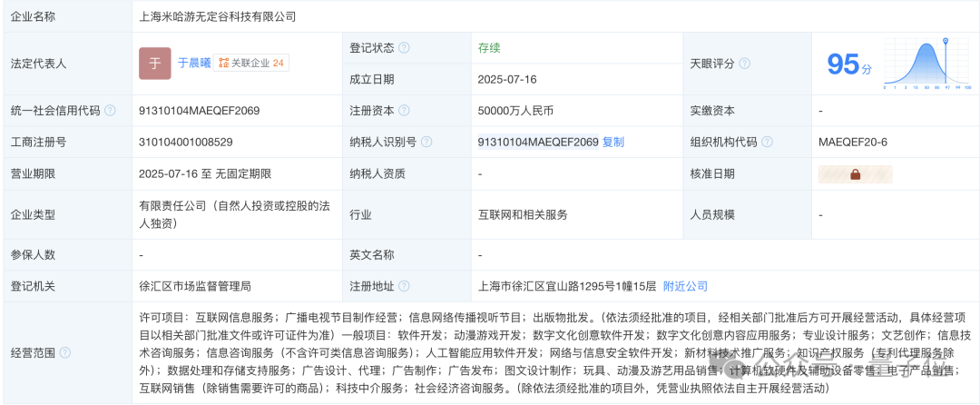This screenshot has height=405, width=980.
Task: Click the 营业期限 value with 无固定期限
Action: click(206, 173)
